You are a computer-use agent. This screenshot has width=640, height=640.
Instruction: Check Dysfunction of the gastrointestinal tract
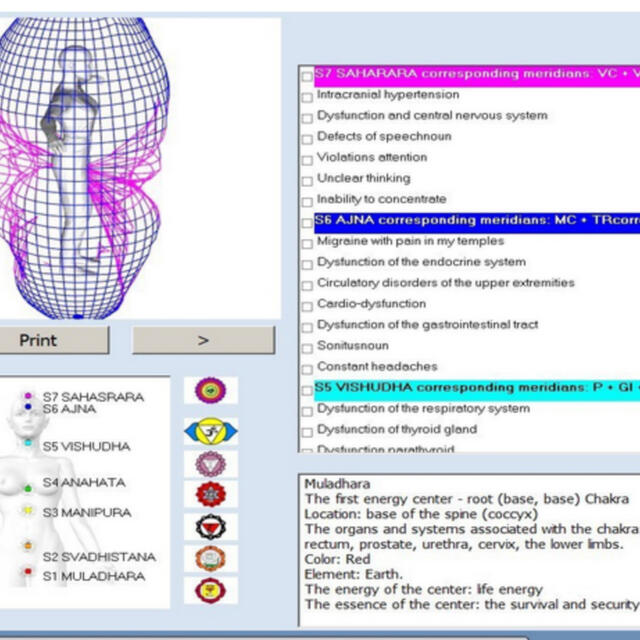[x=307, y=327]
